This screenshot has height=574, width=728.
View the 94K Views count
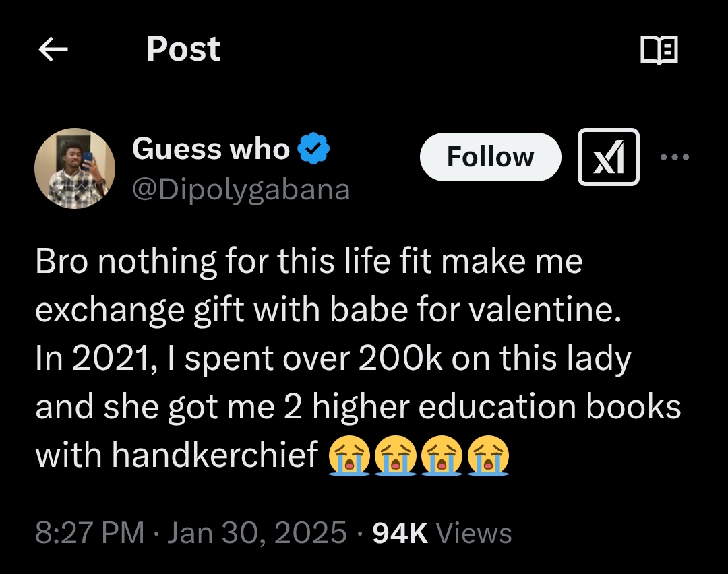click(x=442, y=533)
